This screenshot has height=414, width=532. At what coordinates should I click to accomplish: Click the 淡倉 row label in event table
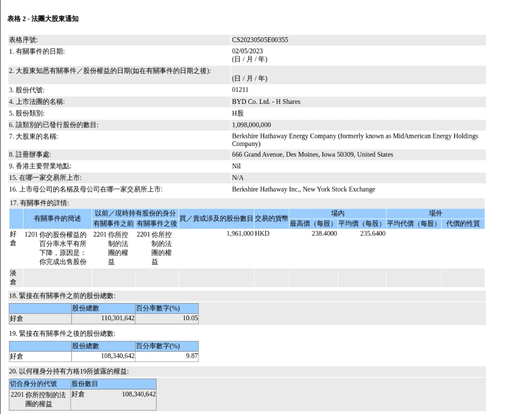[x=13, y=278]
